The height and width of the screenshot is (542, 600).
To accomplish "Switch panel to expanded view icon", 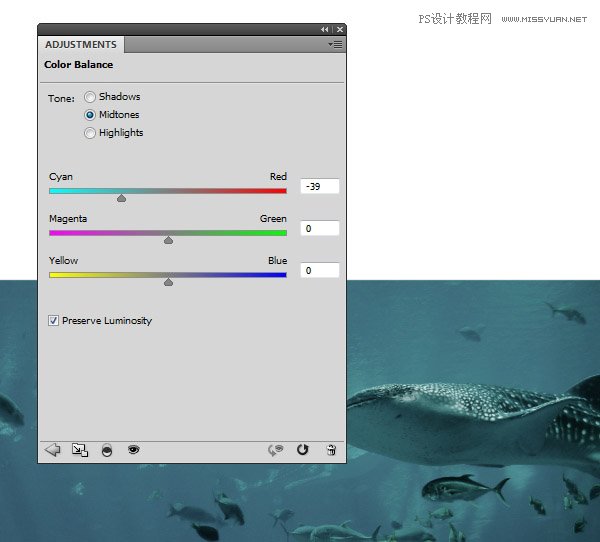I will pyautogui.click(x=80, y=451).
